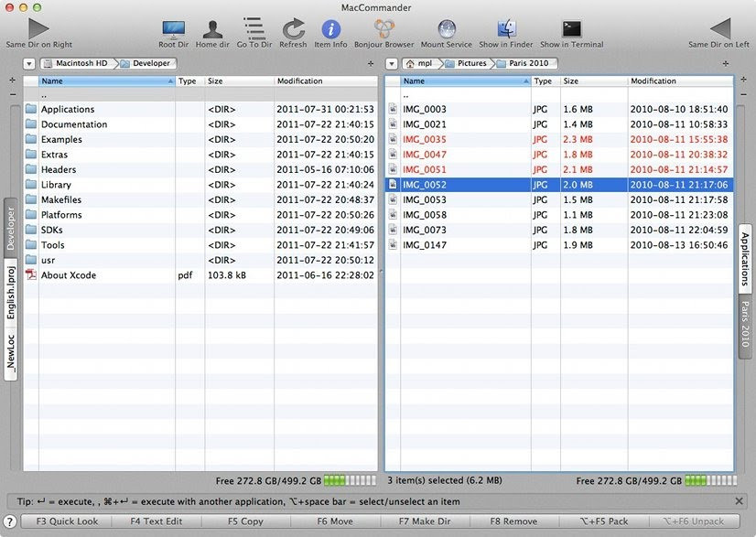
Task: Click left pane disk usage bar
Action: pyautogui.click(x=350, y=480)
